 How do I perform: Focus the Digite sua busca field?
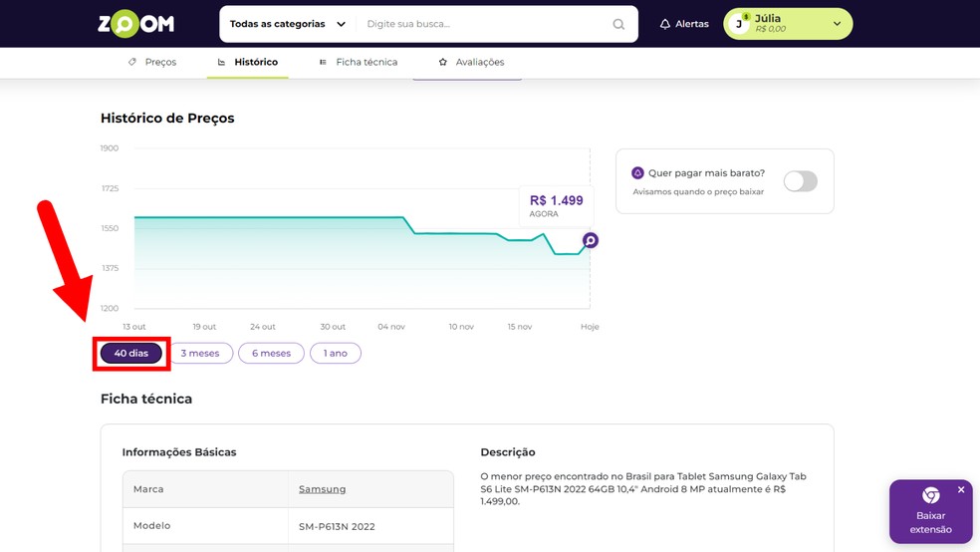(x=484, y=24)
